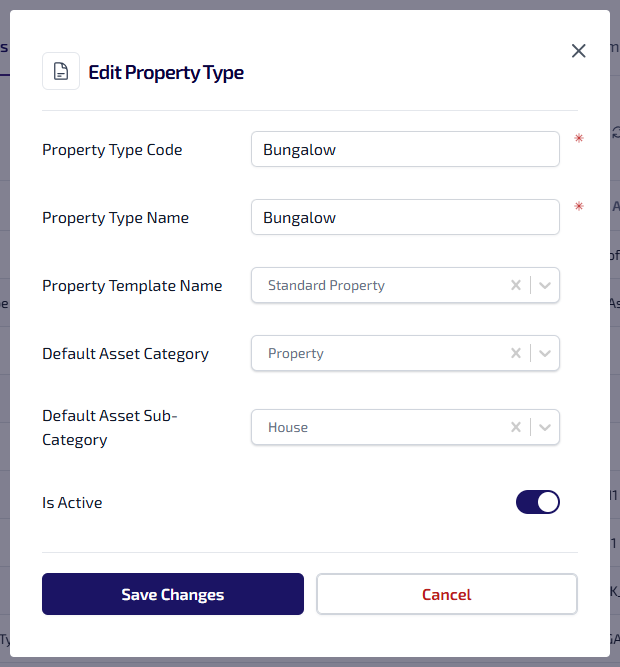The image size is (620, 667).
Task: Click the Is Active label
Action: 72,503
